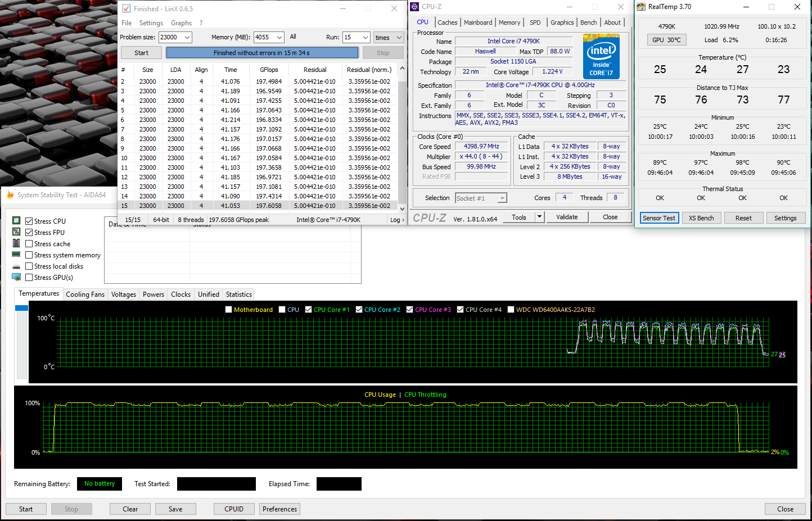Click the RAM icon beside Stress system memory
The width and height of the screenshot is (812, 521).
tap(16, 255)
